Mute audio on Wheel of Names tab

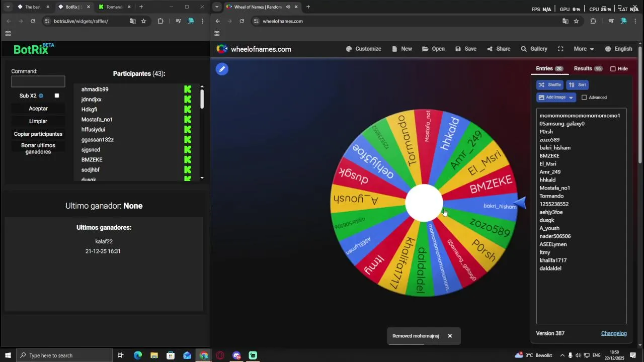288,7
